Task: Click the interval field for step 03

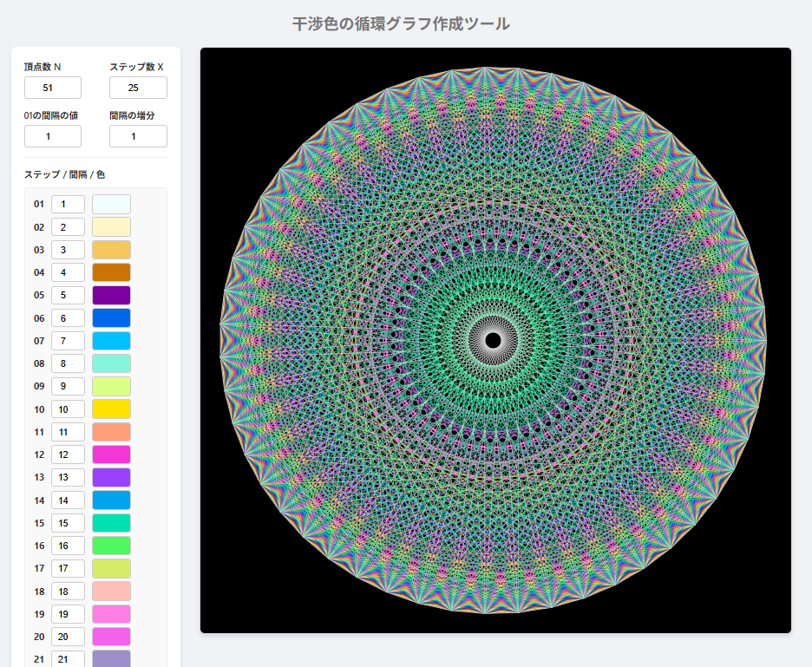Action: pyautogui.click(x=68, y=250)
